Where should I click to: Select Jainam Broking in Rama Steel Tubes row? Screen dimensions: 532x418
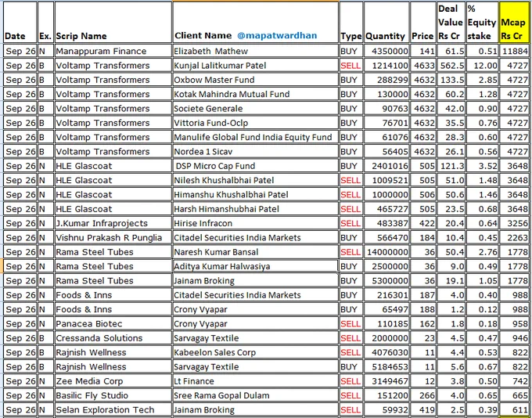(x=256, y=281)
